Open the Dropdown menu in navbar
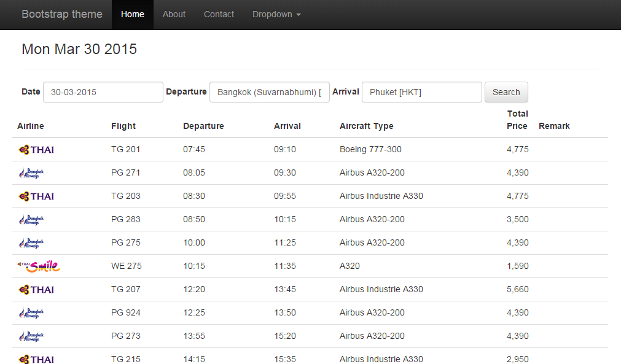The height and width of the screenshot is (364, 621). pos(276,15)
